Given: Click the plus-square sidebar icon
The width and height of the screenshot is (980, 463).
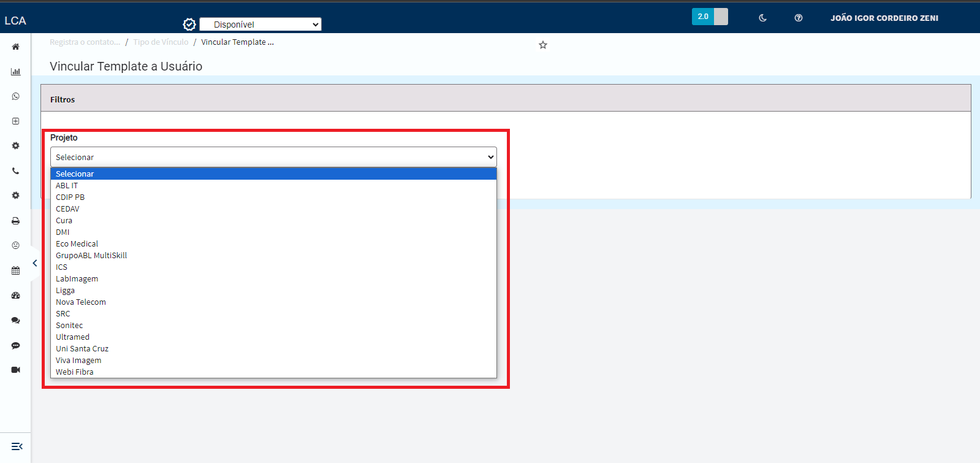Looking at the screenshot, I should point(15,121).
